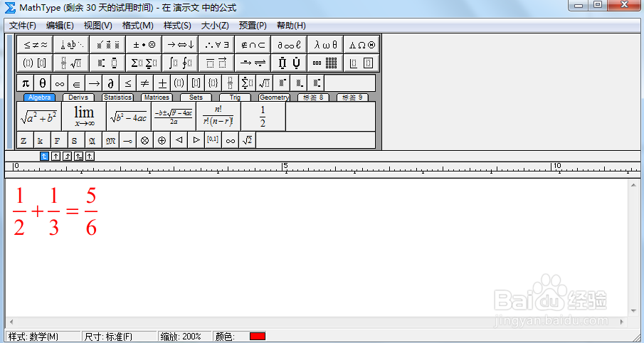Open the operator symbols palette (±•⊗)
The image size is (644, 343).
pos(144,45)
